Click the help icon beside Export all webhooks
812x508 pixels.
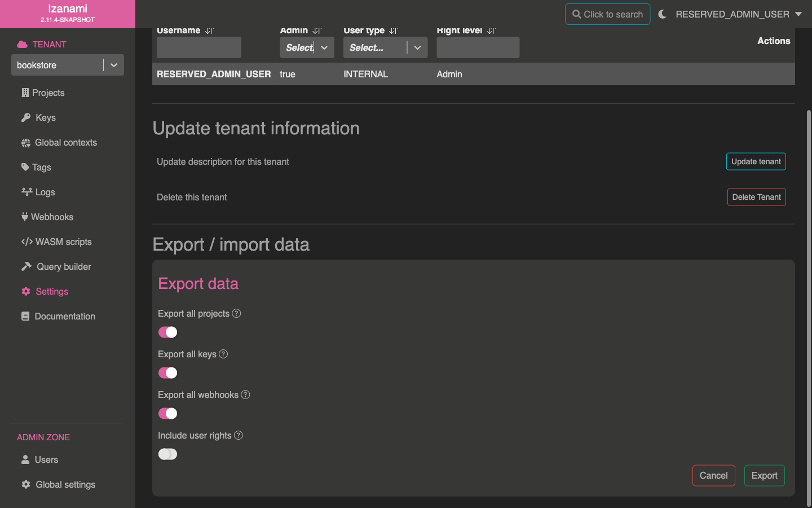click(x=245, y=395)
